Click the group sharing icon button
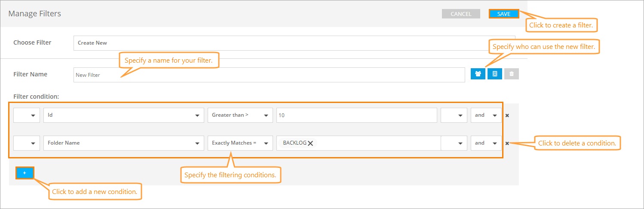Image resolution: width=644 pixels, height=209 pixels. (478, 74)
